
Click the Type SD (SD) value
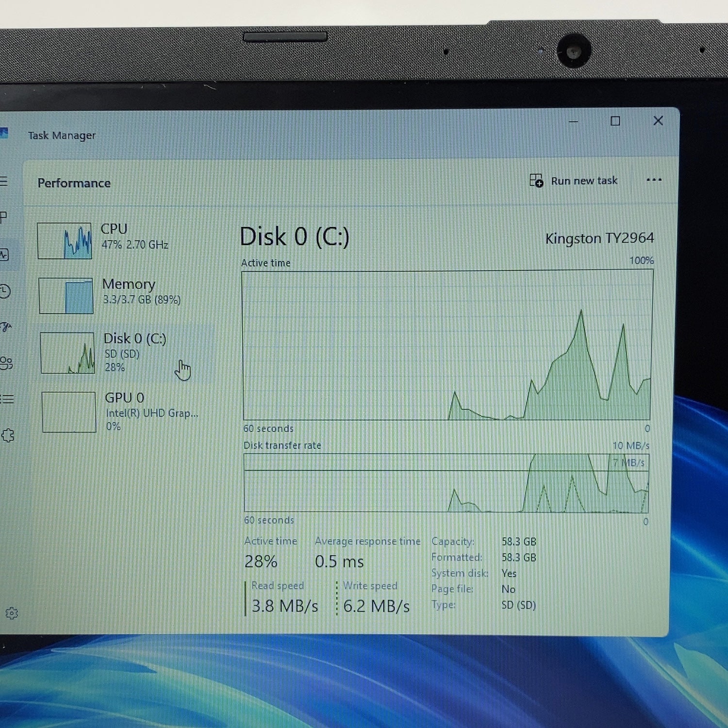[x=518, y=605]
